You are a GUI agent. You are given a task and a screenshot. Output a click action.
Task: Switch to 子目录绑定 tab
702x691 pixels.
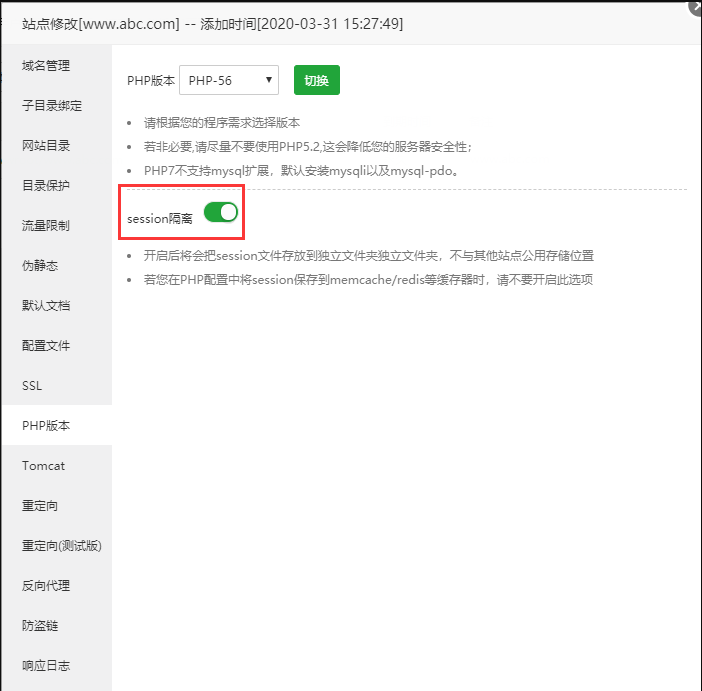point(52,106)
